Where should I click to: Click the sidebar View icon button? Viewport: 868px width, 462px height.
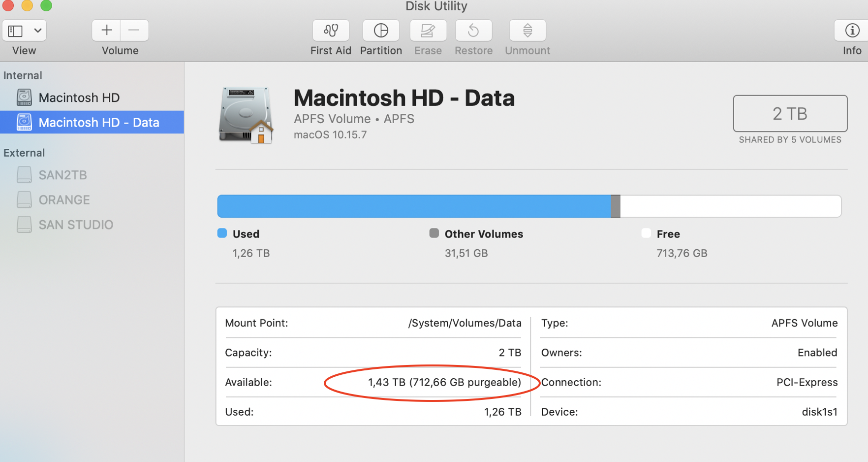click(15, 31)
